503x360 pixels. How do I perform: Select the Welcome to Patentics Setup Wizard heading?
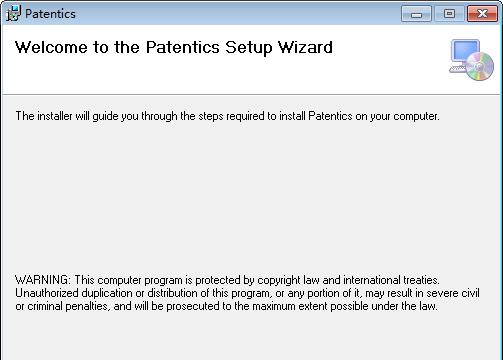(x=174, y=47)
